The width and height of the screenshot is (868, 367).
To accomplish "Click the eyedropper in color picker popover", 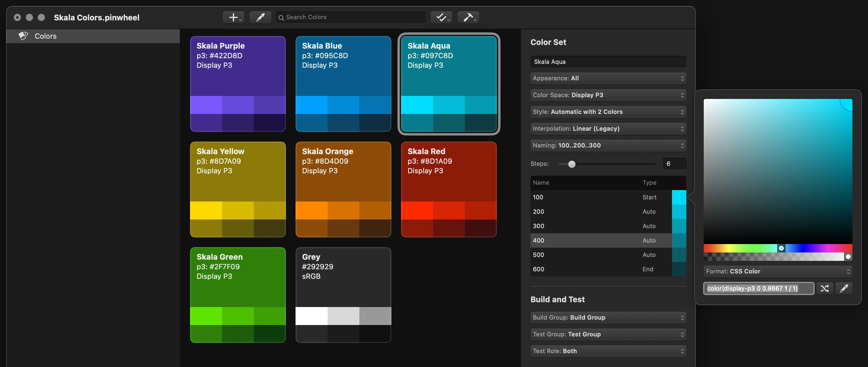I will 844,288.
